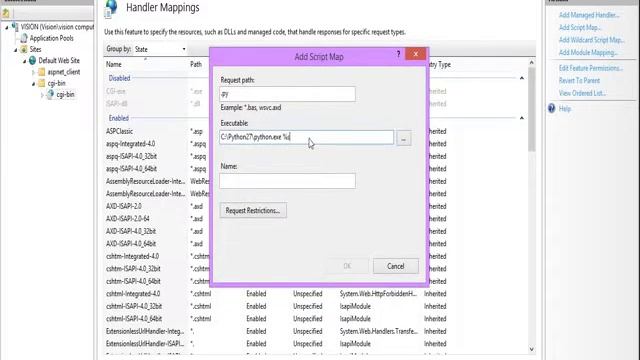The image size is (640, 360).
Task: Collapse the Disabled group
Action: tap(522, 78)
